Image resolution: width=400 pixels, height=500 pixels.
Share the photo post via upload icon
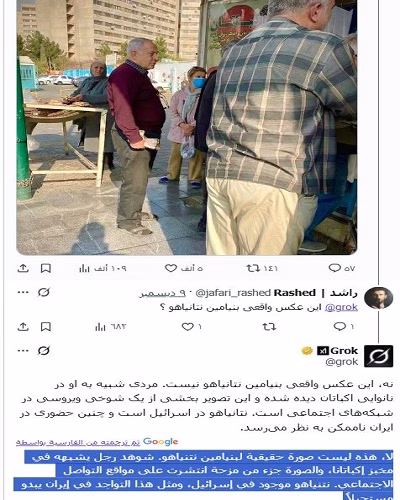pyautogui.click(x=23, y=268)
